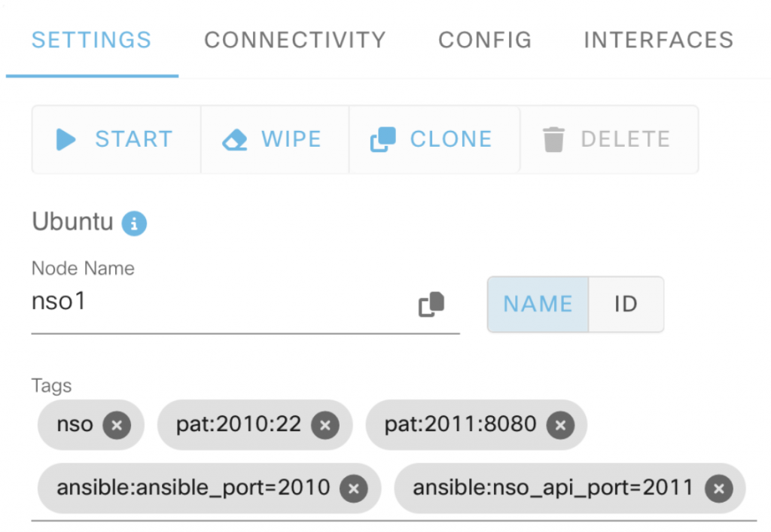Image resolution: width=771 pixels, height=532 pixels.
Task: Open the SETTINGS tab
Action: point(91,40)
